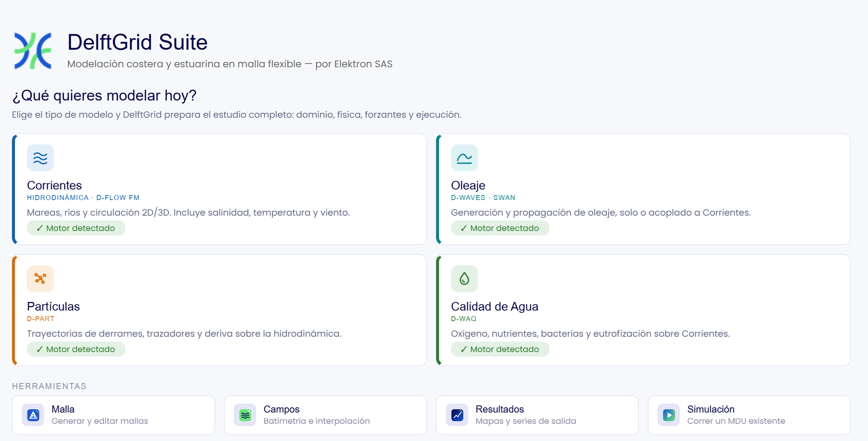Click Motor detectado badge in Partículas
Viewport: 868px width, 441px height.
(x=76, y=349)
